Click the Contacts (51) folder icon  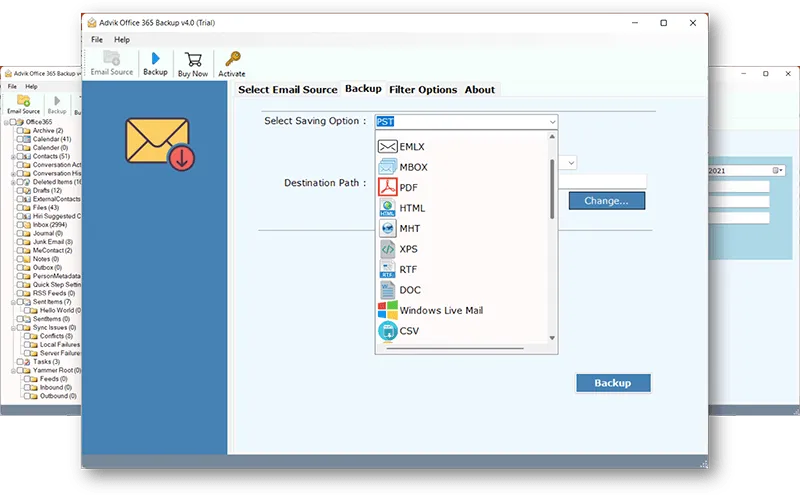tap(28, 156)
